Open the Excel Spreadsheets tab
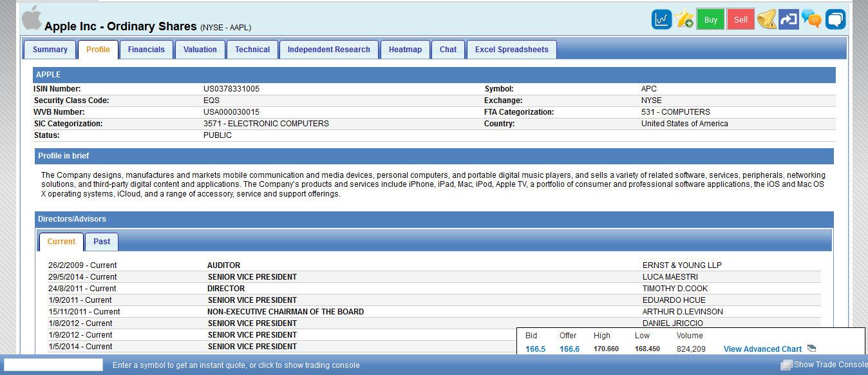 click(x=512, y=50)
